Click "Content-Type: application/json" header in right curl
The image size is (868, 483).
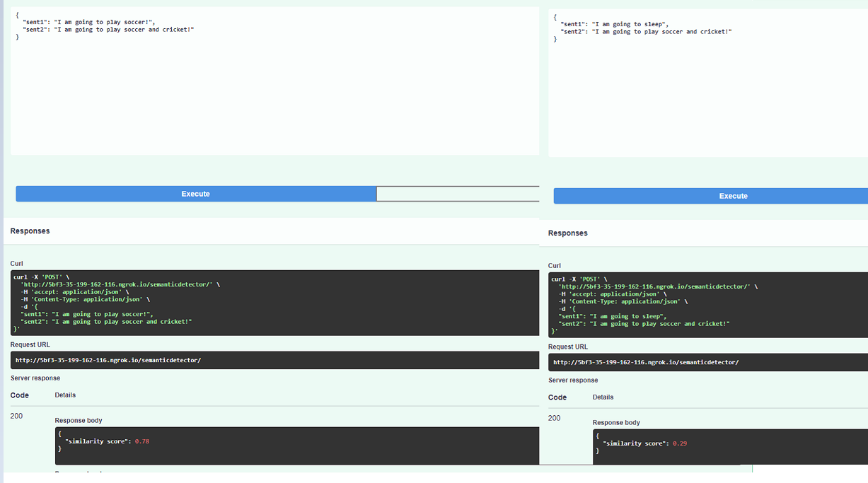623,301
